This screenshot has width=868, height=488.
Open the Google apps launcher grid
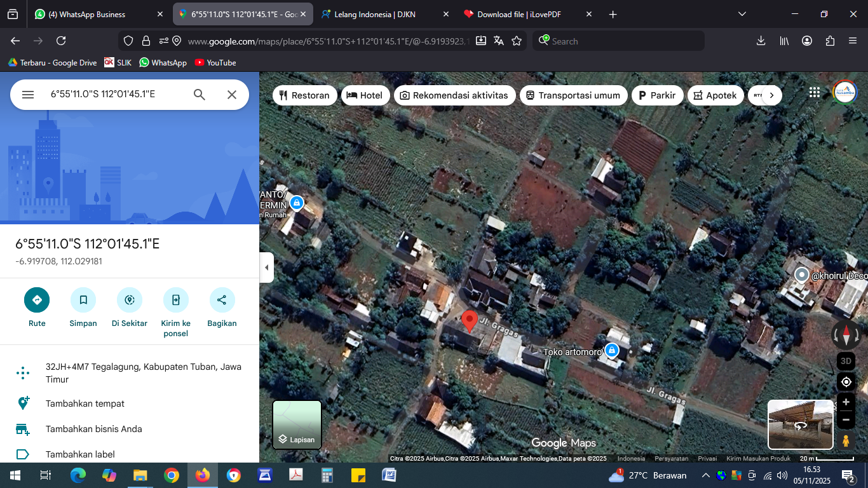pos(814,92)
